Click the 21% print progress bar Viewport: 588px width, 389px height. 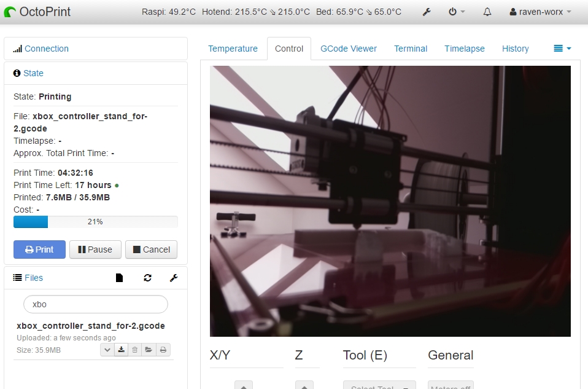coord(96,222)
